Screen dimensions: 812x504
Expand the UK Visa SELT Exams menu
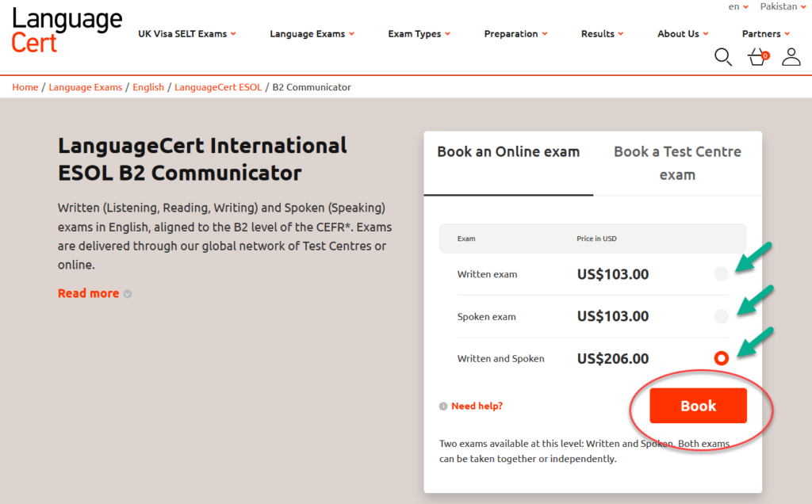[187, 33]
